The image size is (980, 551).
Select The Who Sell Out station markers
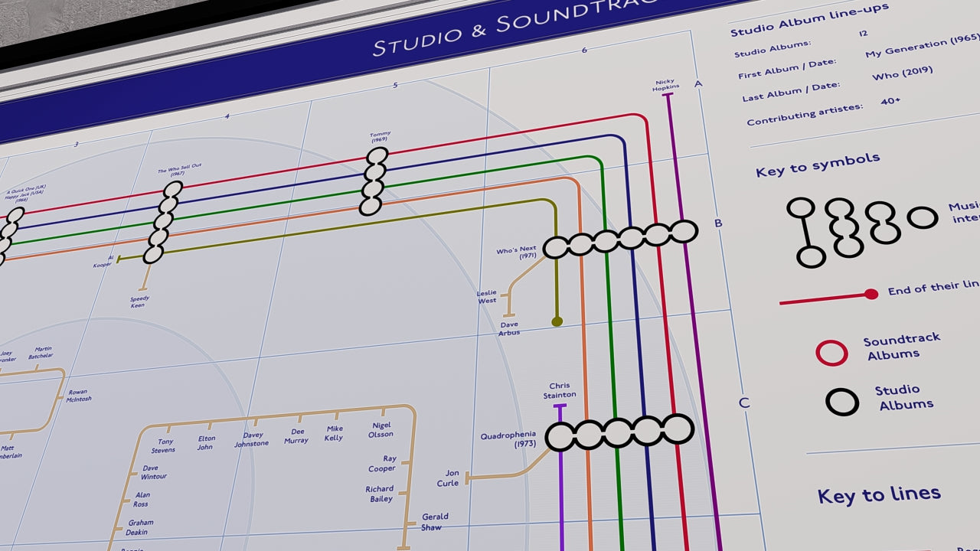(163, 222)
